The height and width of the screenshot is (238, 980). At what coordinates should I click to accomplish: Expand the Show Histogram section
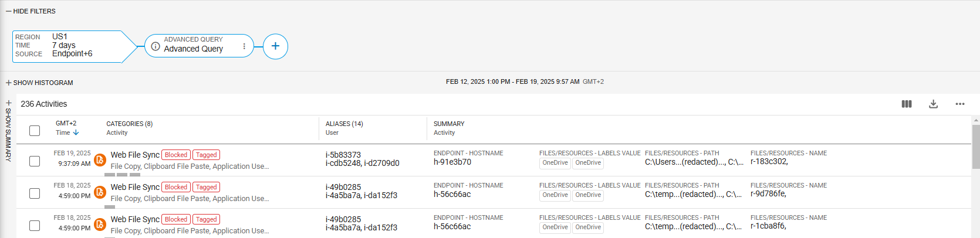[39, 83]
